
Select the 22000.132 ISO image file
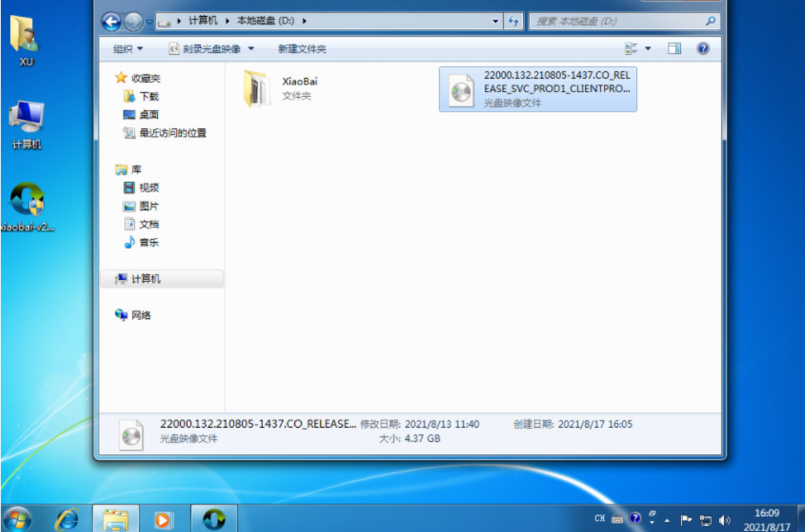point(538,89)
